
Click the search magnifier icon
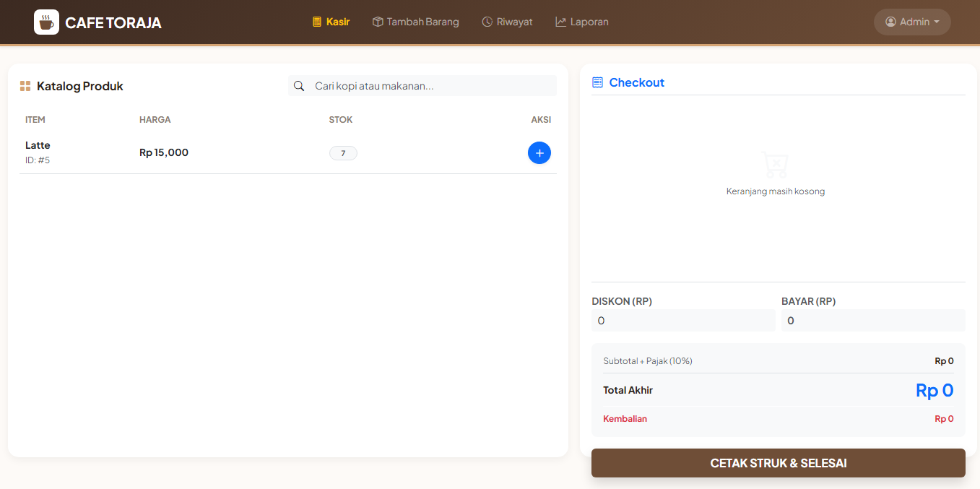click(x=299, y=86)
